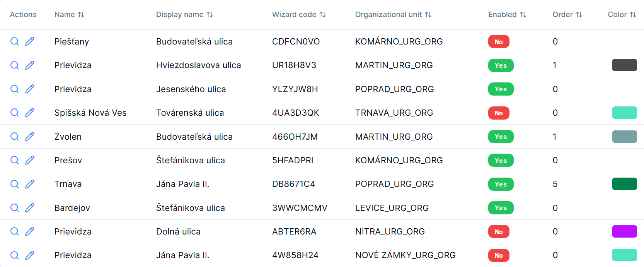Sort by the Name column arrows
Viewport: 644px width, 267px height.
[81, 15]
